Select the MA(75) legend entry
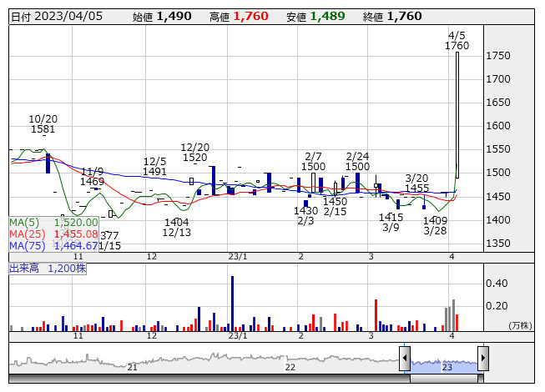 [53, 246]
